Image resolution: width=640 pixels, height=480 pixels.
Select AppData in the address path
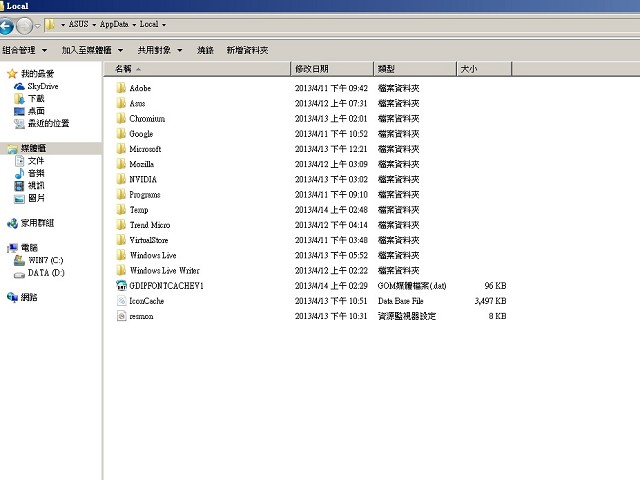[114, 24]
